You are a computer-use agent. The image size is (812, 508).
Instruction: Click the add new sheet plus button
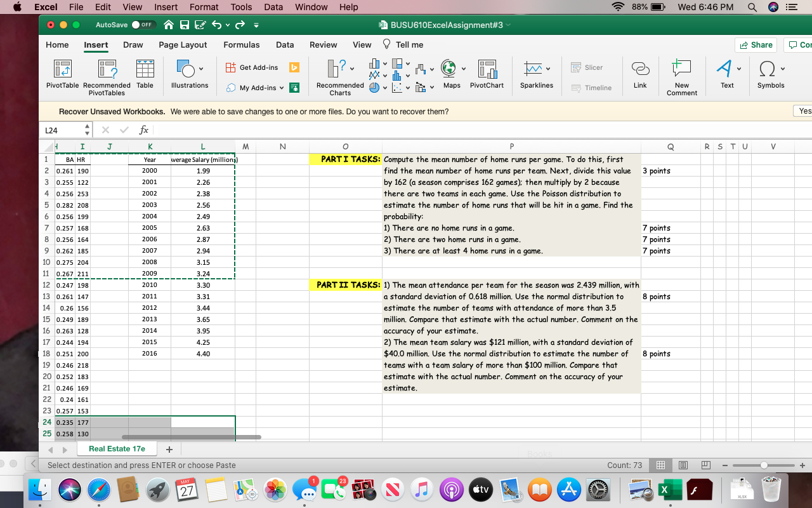coord(169,449)
